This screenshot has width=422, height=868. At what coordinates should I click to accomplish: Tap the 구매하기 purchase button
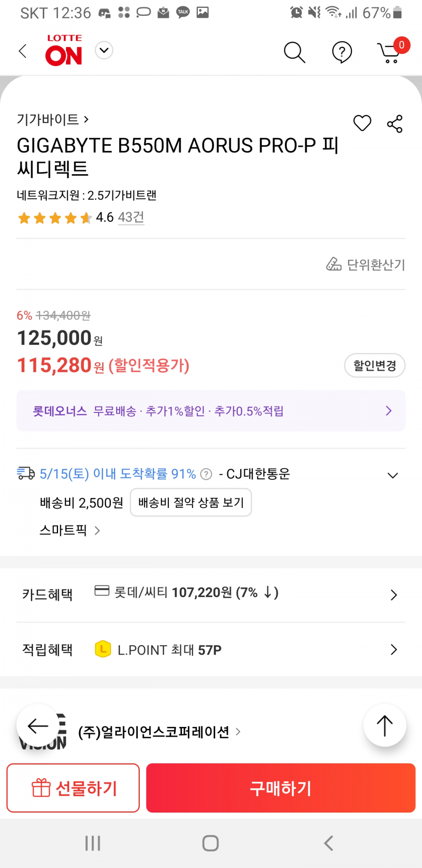281,788
